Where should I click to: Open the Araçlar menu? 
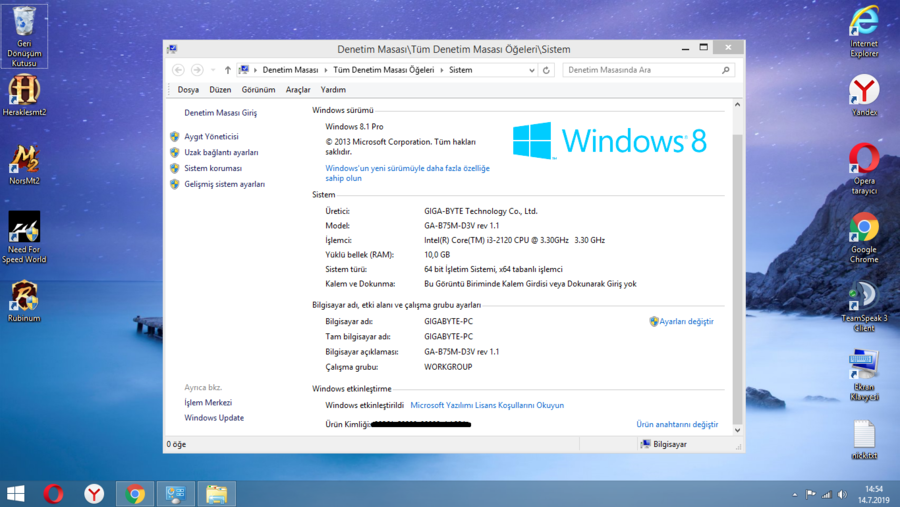(x=298, y=90)
